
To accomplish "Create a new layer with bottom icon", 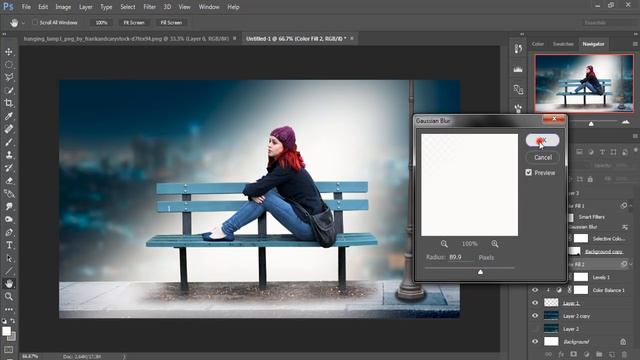I will (x=611, y=354).
